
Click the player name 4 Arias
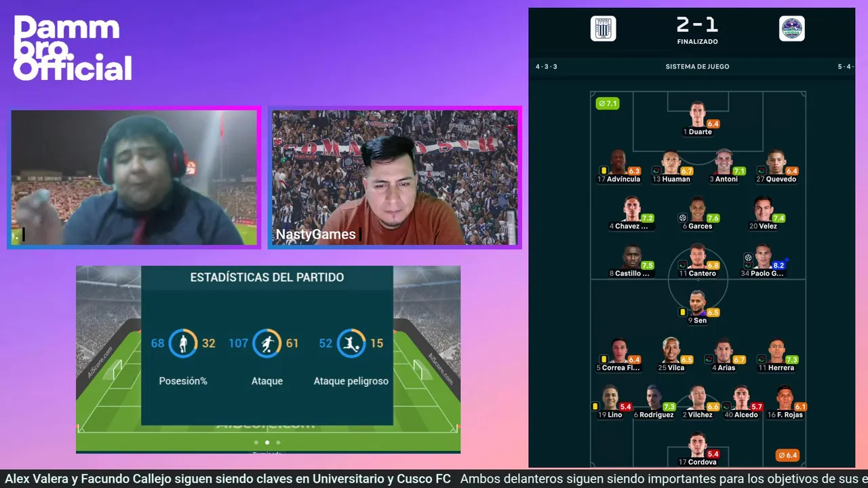pyautogui.click(x=724, y=368)
